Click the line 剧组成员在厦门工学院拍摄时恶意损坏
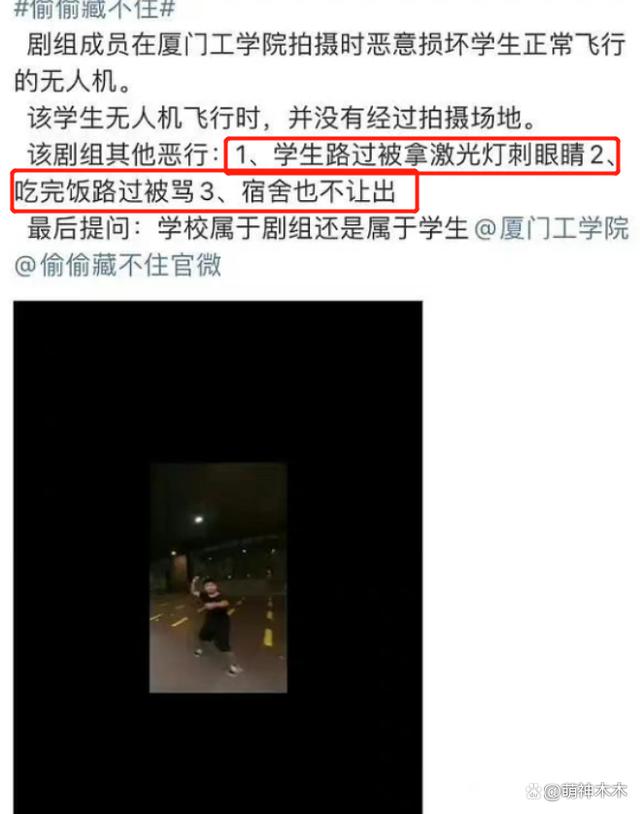This screenshot has width=640, height=814. tap(248, 45)
